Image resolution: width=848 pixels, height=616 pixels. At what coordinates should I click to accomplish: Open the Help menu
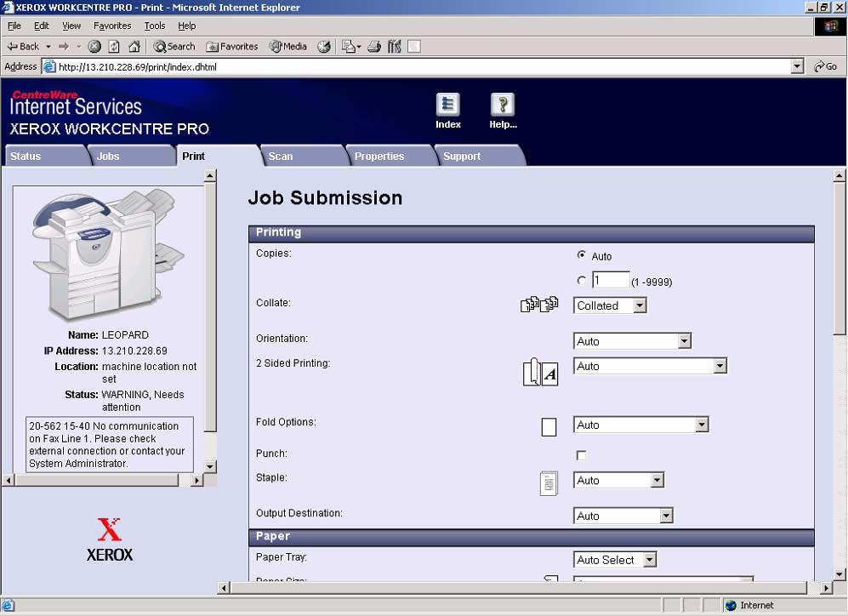(186, 26)
